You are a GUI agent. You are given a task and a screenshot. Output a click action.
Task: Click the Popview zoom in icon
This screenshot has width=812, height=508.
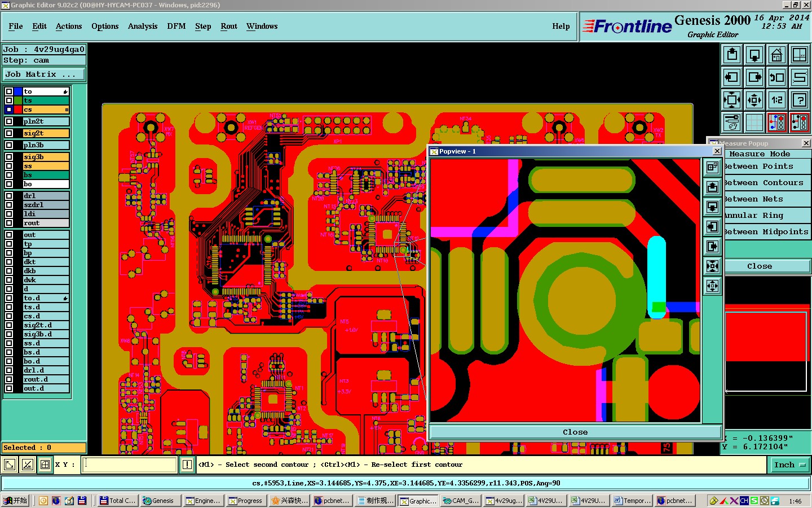[713, 266]
